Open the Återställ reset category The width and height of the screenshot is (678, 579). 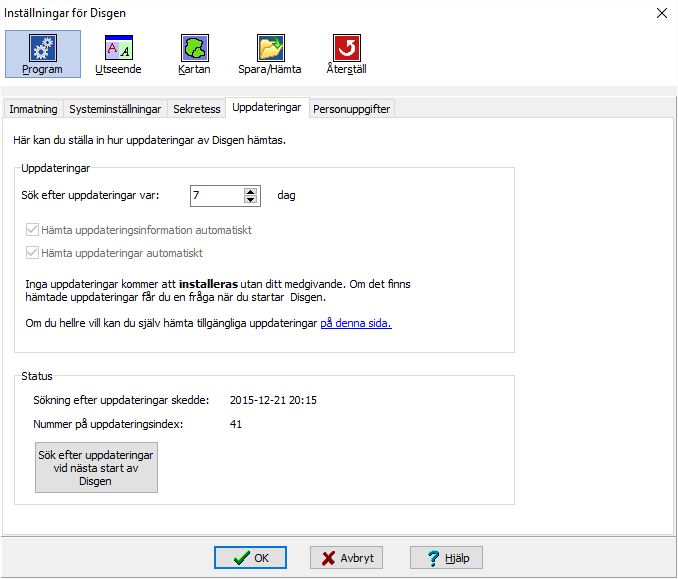pos(346,54)
